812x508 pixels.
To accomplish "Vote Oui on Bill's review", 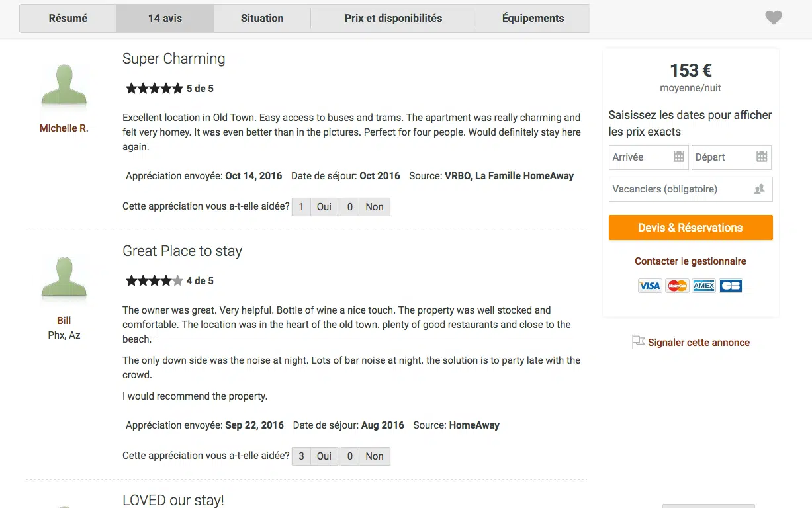I will pyautogui.click(x=324, y=456).
